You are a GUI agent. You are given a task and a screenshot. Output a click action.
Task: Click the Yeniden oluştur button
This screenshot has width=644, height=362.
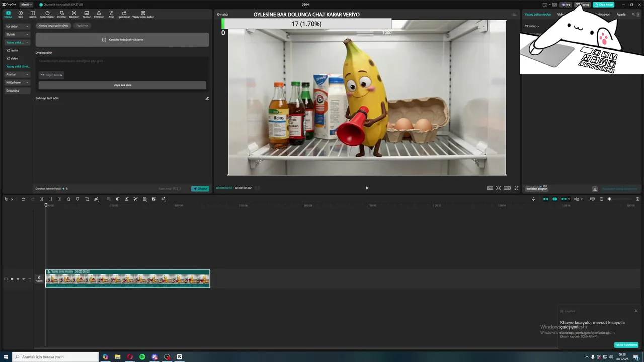click(536, 189)
